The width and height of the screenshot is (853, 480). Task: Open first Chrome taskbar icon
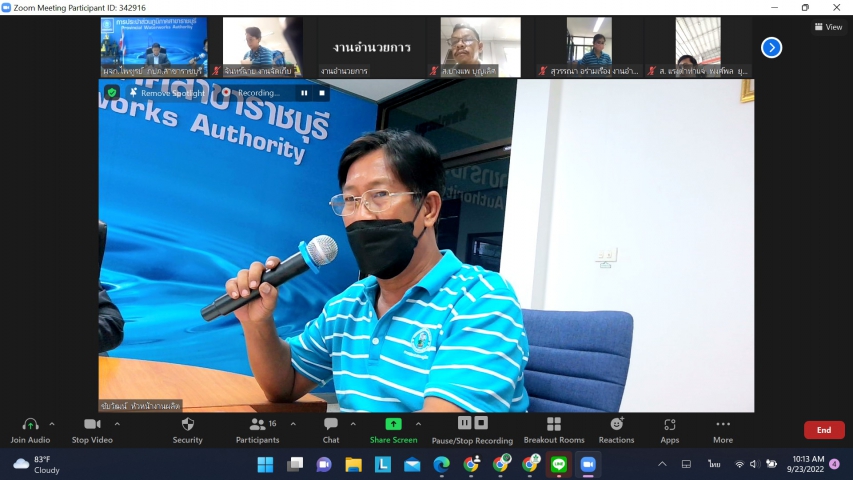tap(471, 465)
